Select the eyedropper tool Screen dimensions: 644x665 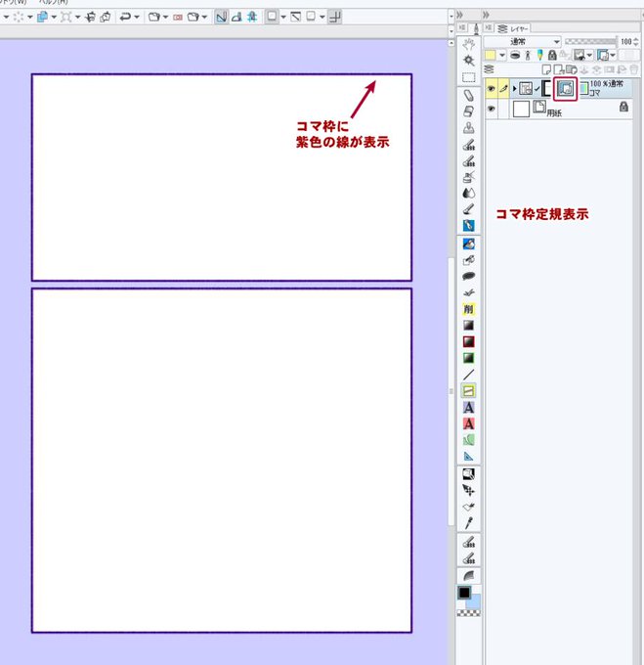tap(469, 523)
